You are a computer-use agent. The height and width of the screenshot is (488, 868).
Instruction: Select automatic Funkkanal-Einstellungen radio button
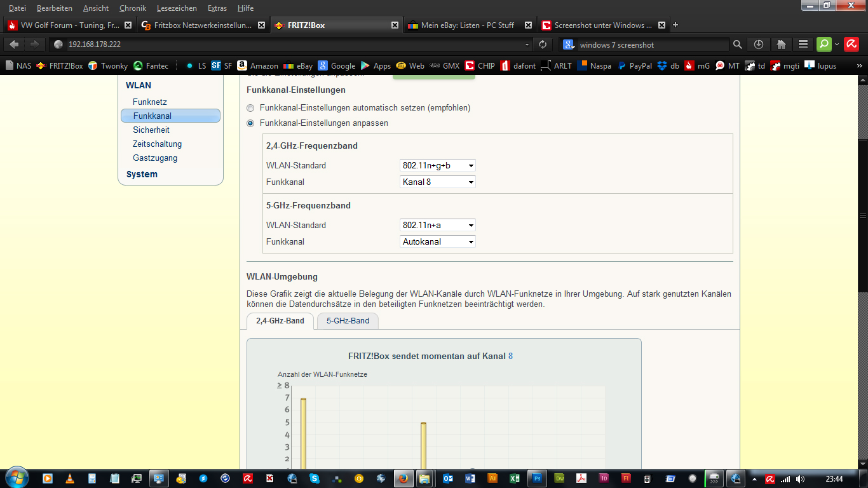pos(250,108)
